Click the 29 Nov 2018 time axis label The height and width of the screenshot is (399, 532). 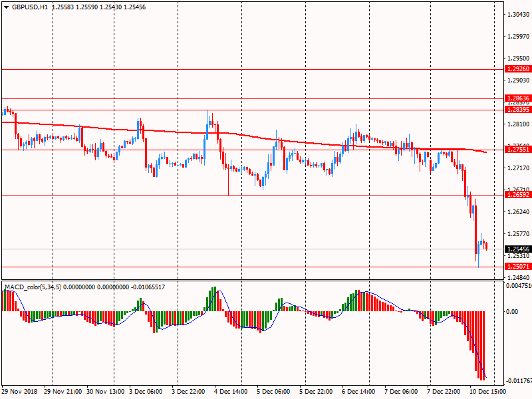click(20, 392)
